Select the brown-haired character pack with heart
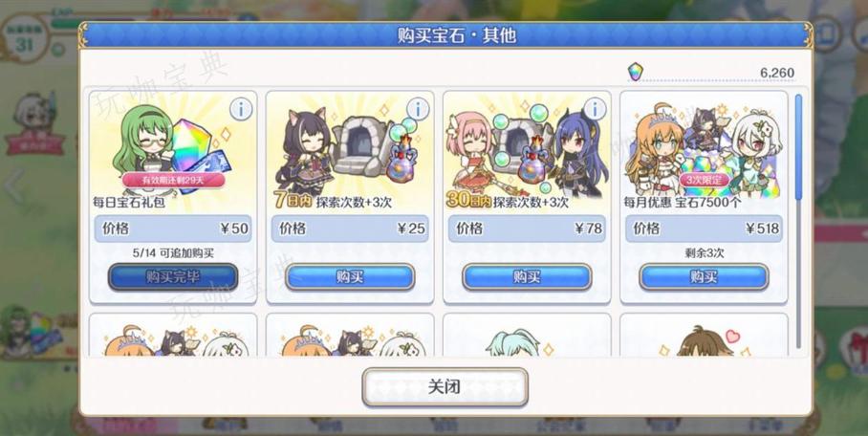868x436 pixels. (x=705, y=335)
